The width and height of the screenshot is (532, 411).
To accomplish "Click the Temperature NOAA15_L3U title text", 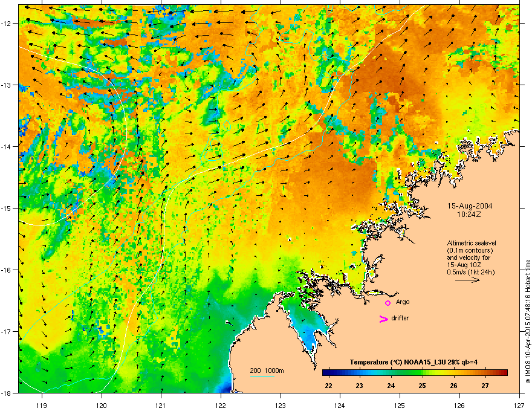I will pos(414,363).
